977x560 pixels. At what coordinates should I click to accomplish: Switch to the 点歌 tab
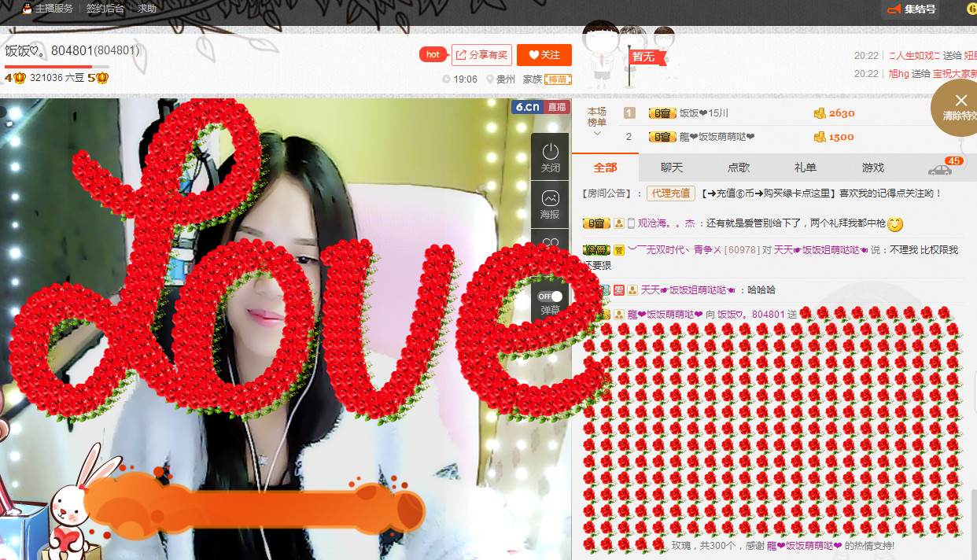click(x=739, y=168)
